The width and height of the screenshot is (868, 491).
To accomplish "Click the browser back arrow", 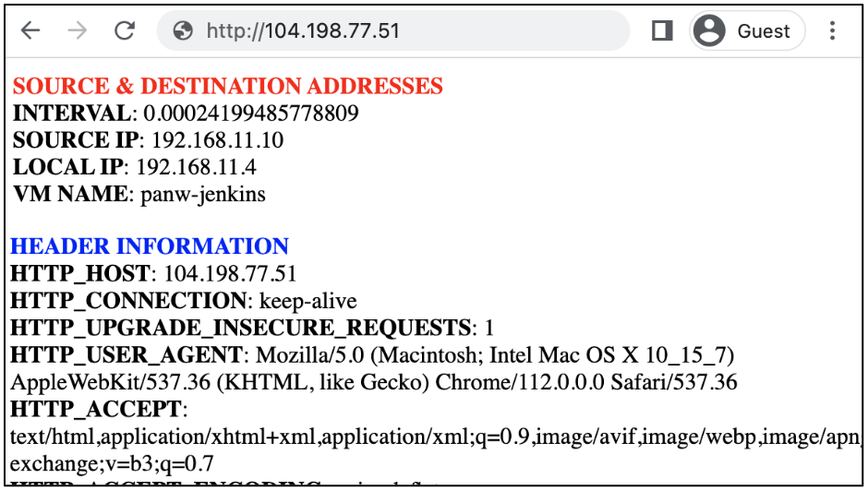I will coord(31,31).
